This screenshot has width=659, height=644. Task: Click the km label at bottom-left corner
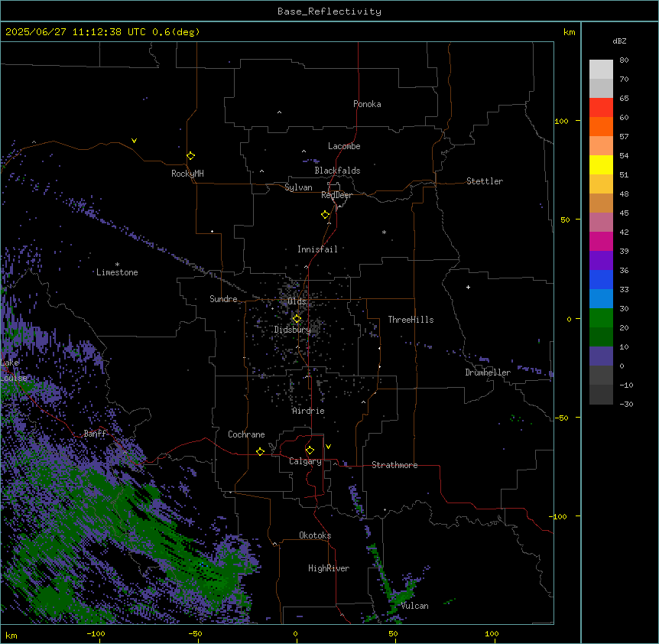pos(11,635)
